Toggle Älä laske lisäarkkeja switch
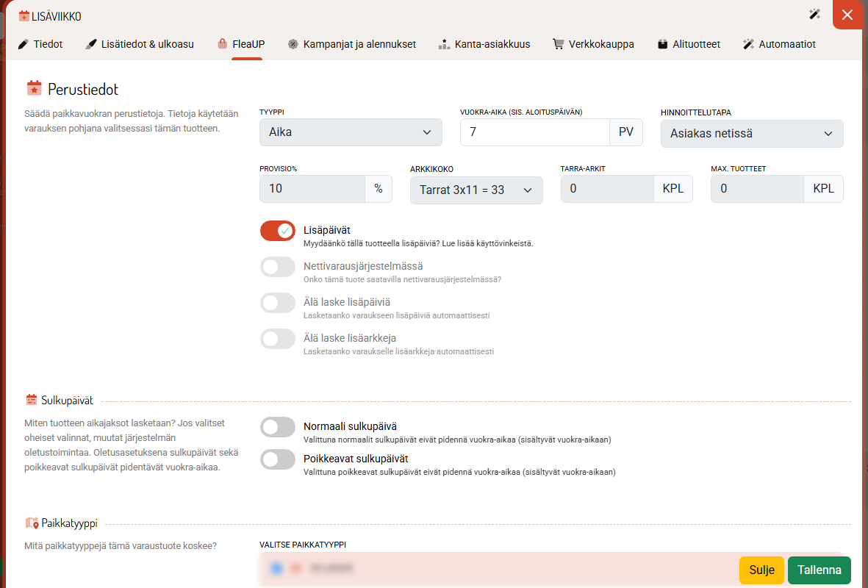 coord(278,339)
